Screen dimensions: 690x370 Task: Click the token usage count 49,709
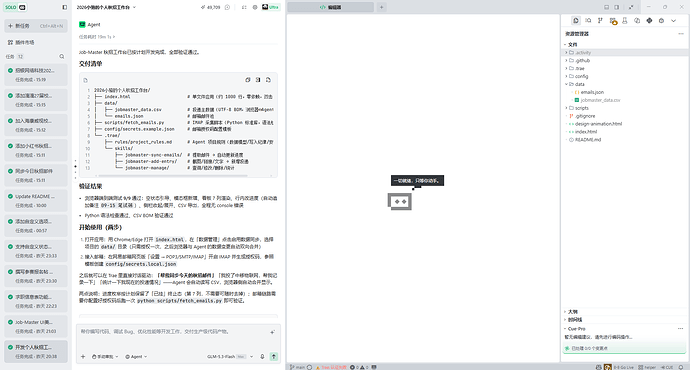pos(210,7)
